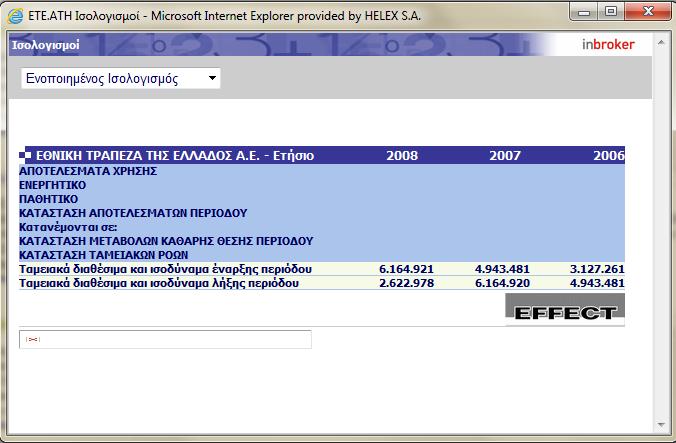Click the value 6.164.921
The width and height of the screenshot is (676, 443).
pyautogui.click(x=406, y=269)
